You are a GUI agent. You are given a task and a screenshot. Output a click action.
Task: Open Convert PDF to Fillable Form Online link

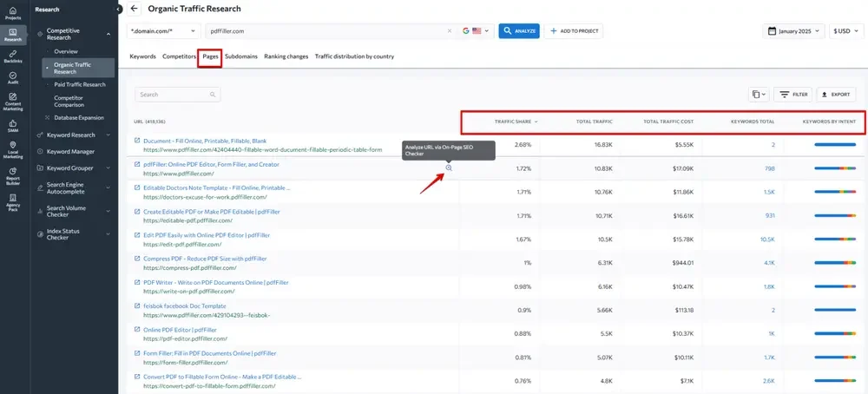pos(222,377)
